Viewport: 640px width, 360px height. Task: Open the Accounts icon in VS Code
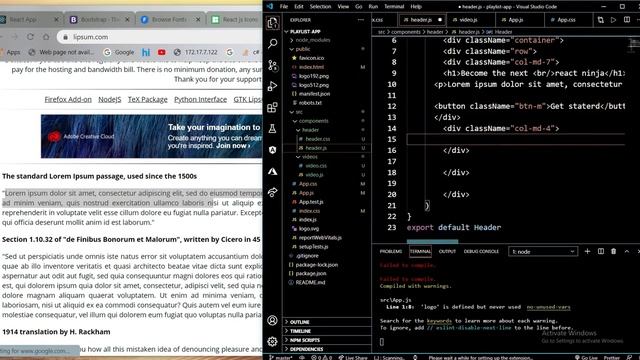273,320
